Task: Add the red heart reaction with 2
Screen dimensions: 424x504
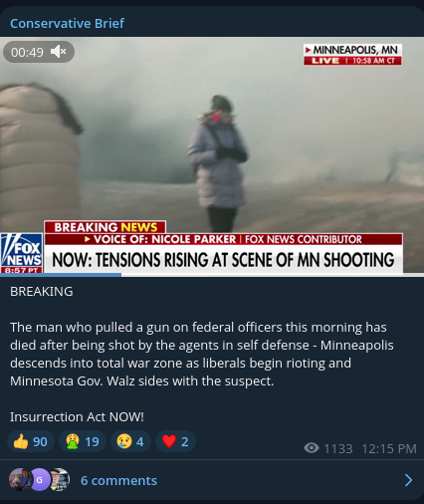Action: (175, 441)
